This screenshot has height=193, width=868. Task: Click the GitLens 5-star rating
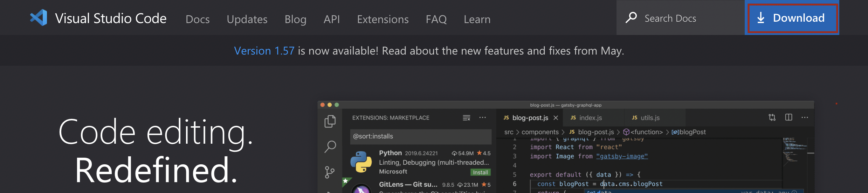click(486, 185)
